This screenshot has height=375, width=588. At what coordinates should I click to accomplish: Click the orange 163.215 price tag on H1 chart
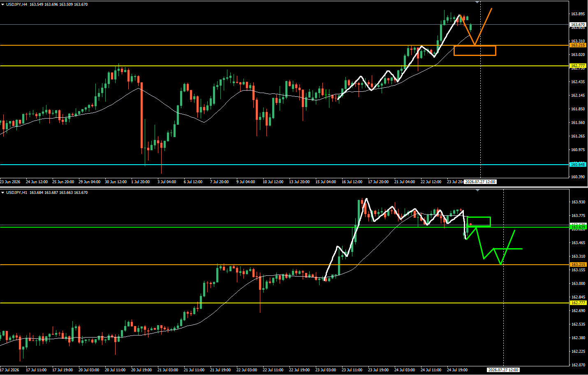coord(578,265)
